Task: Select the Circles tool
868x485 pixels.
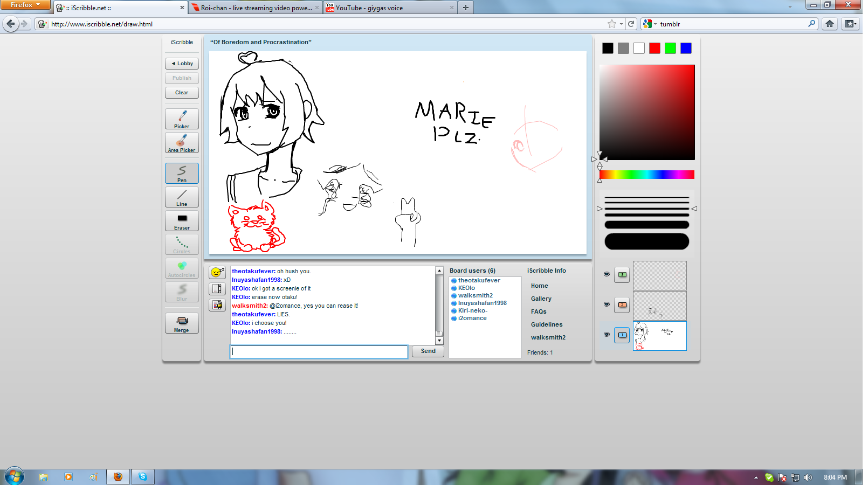Action: [182, 245]
